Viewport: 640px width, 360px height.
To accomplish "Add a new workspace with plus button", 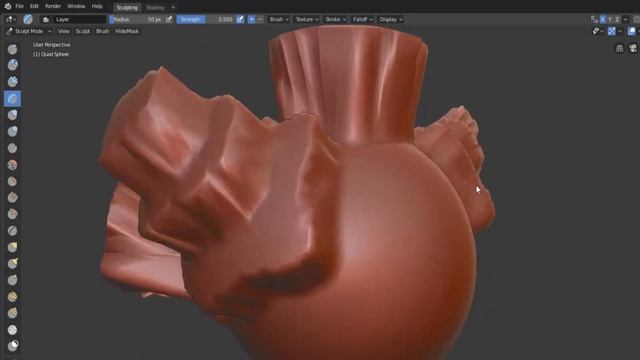I will pos(173,7).
